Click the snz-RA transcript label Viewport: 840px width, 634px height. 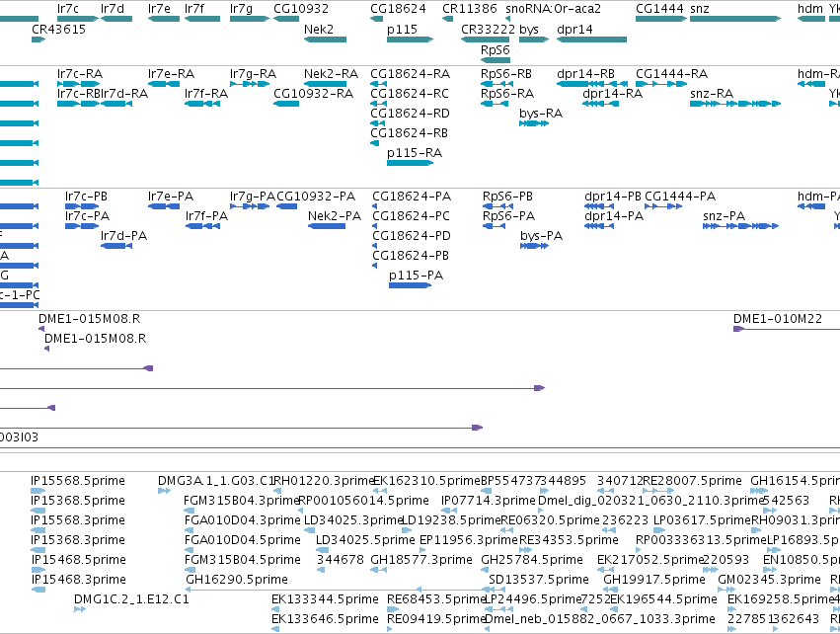712,93
